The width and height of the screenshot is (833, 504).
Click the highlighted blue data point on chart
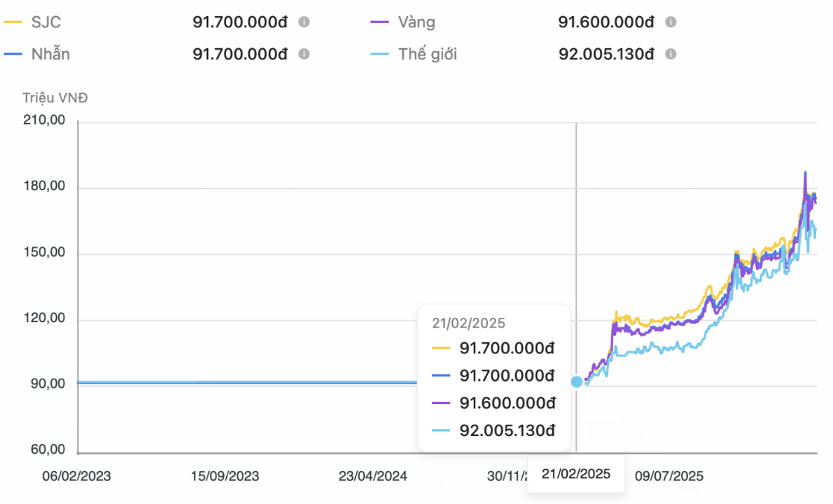click(576, 382)
